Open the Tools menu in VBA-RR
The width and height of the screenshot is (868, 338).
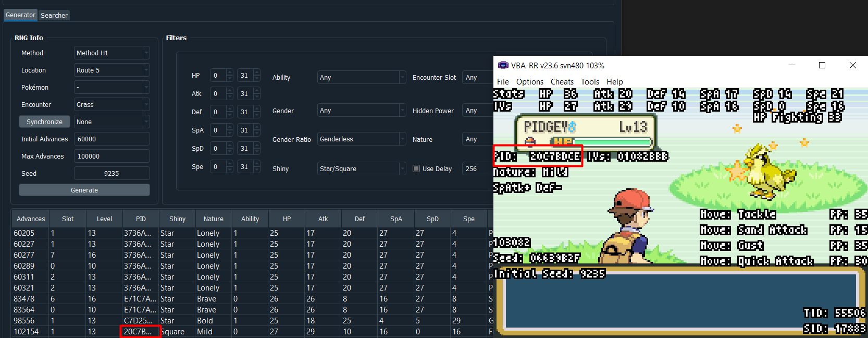click(590, 81)
